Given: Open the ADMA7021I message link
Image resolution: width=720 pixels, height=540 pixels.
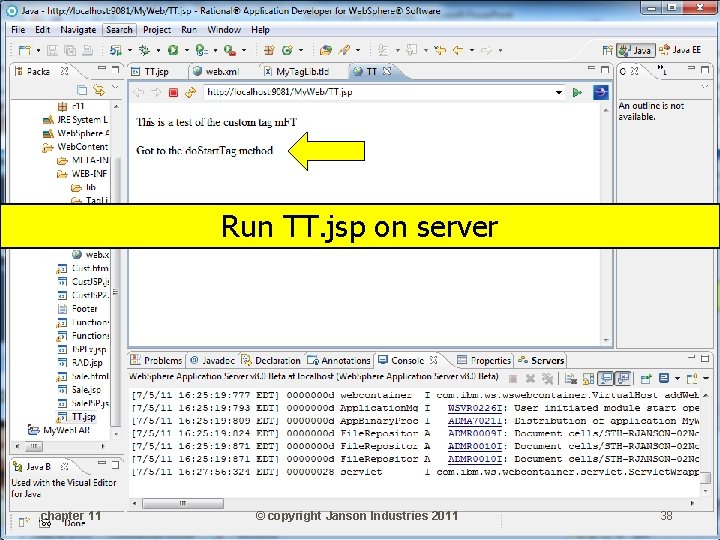Looking at the screenshot, I should [475, 421].
